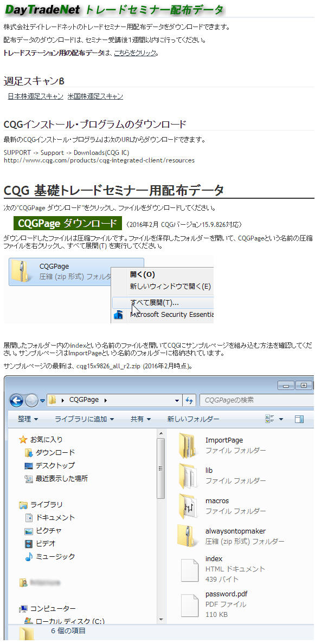Click the green CQGPage ダウンロード button
This screenshot has height=644, width=315.
pos(67,223)
